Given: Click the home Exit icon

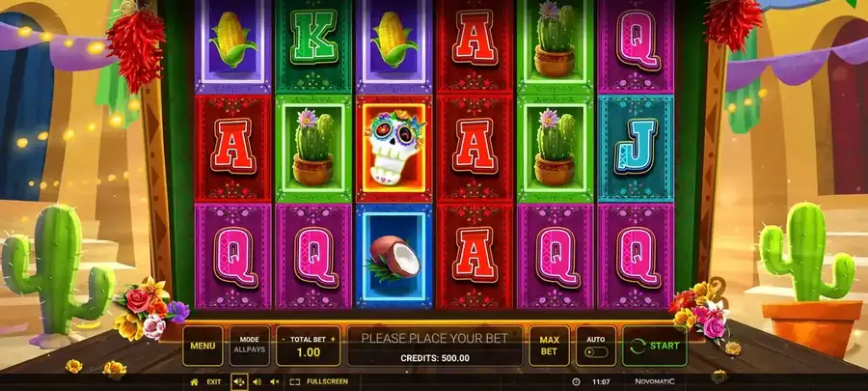Looking at the screenshot, I should click(x=194, y=381).
